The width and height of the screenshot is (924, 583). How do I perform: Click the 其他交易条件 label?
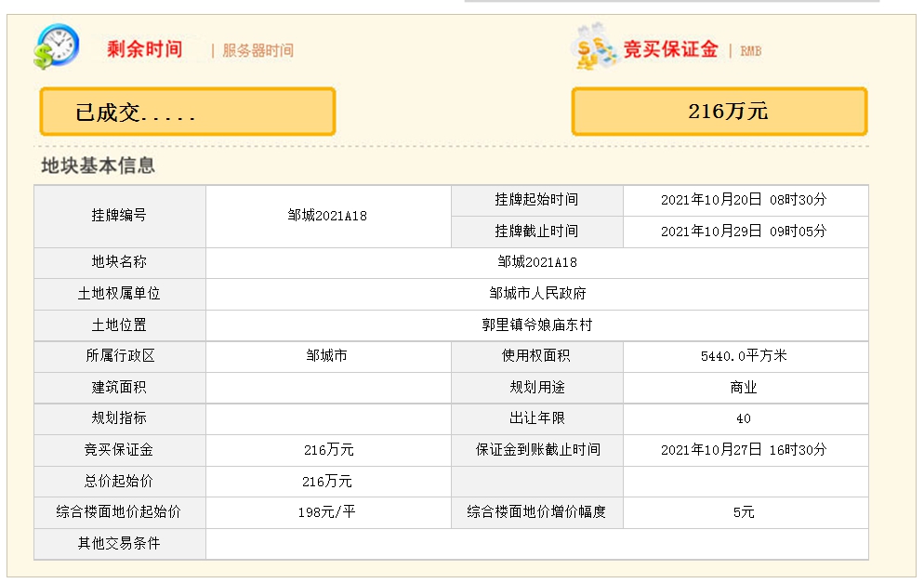coord(119,544)
